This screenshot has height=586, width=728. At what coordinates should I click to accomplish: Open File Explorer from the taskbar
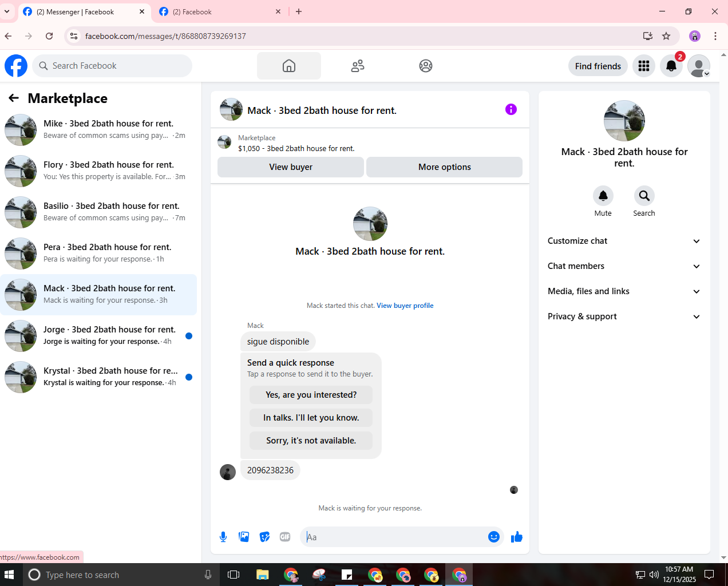263,575
